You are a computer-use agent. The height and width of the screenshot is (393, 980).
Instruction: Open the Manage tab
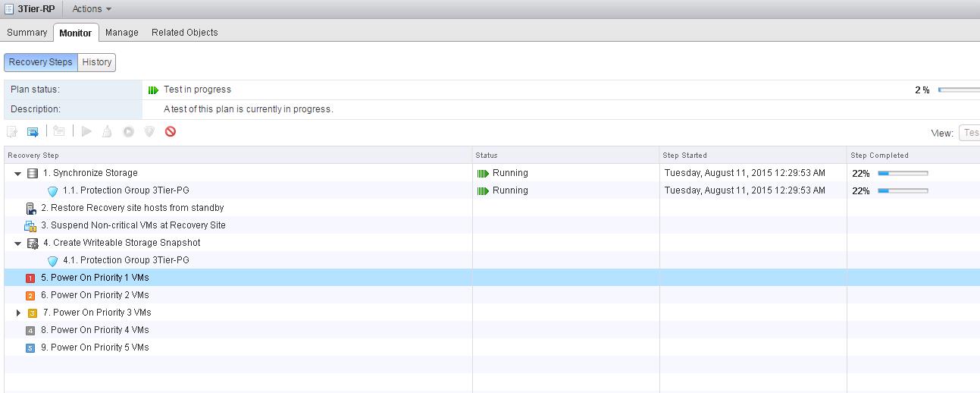122,33
